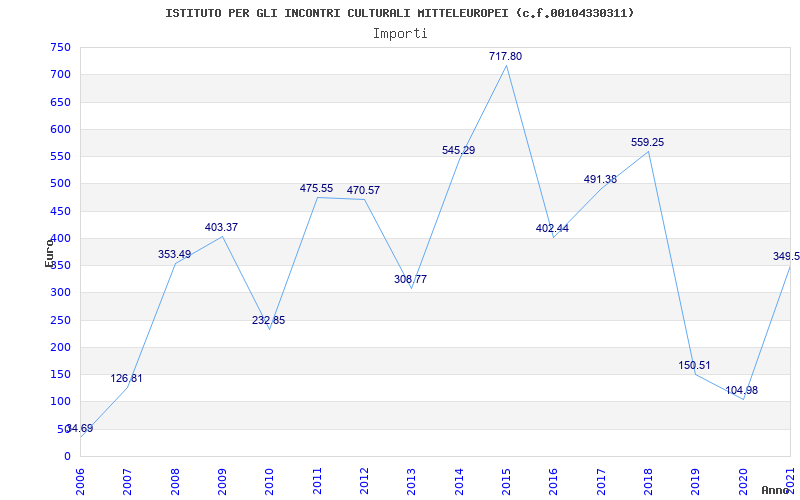Select the 475.55 data label

[316, 188]
